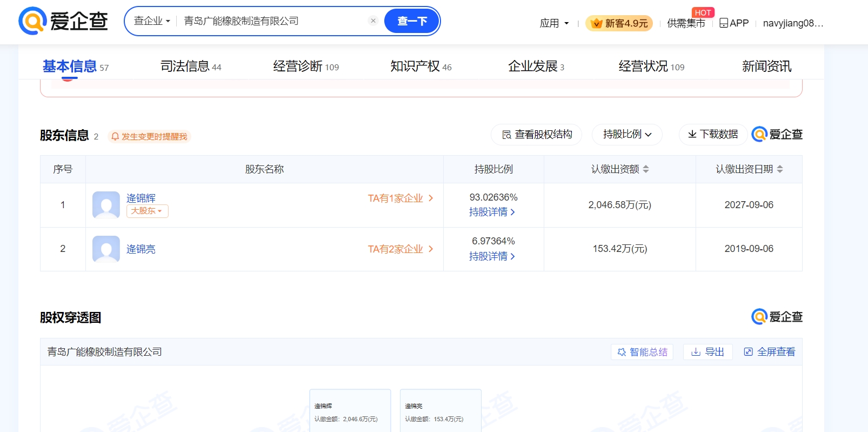Click the 2019-09-06 date cell
The height and width of the screenshot is (432, 868).
click(x=749, y=249)
